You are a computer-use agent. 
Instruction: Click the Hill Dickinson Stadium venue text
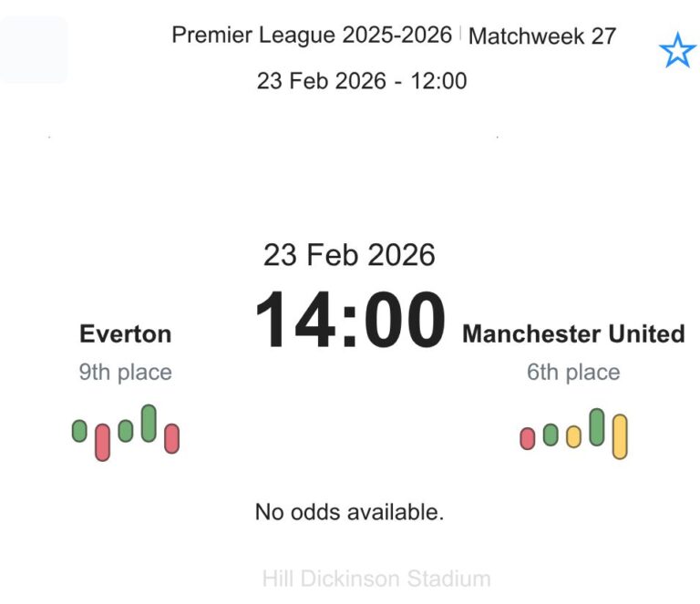coord(376,578)
